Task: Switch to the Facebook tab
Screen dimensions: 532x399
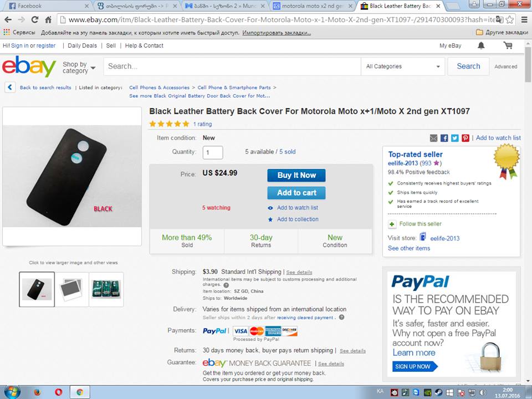Action: click(48, 6)
